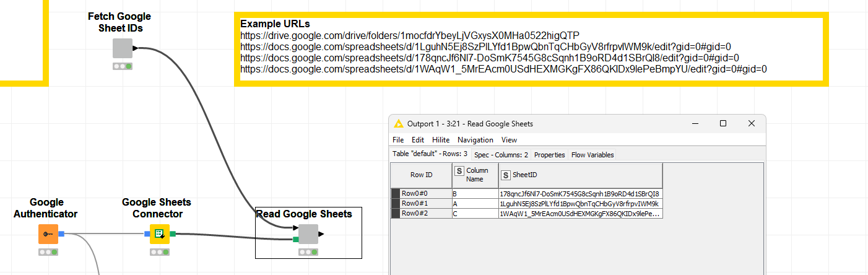This screenshot has width=868, height=275.
Task: Select the Fetch Google Sheet IDs node
Action: [123, 48]
